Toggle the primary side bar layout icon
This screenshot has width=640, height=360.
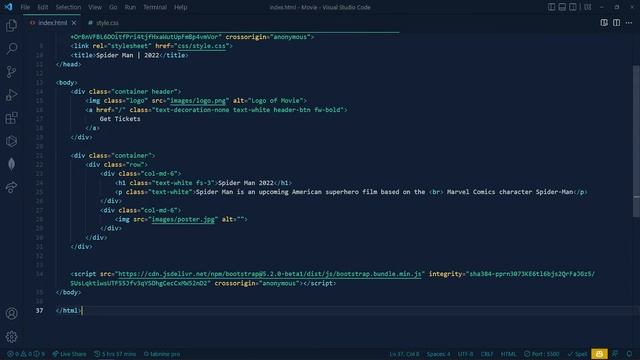click(x=551, y=7)
